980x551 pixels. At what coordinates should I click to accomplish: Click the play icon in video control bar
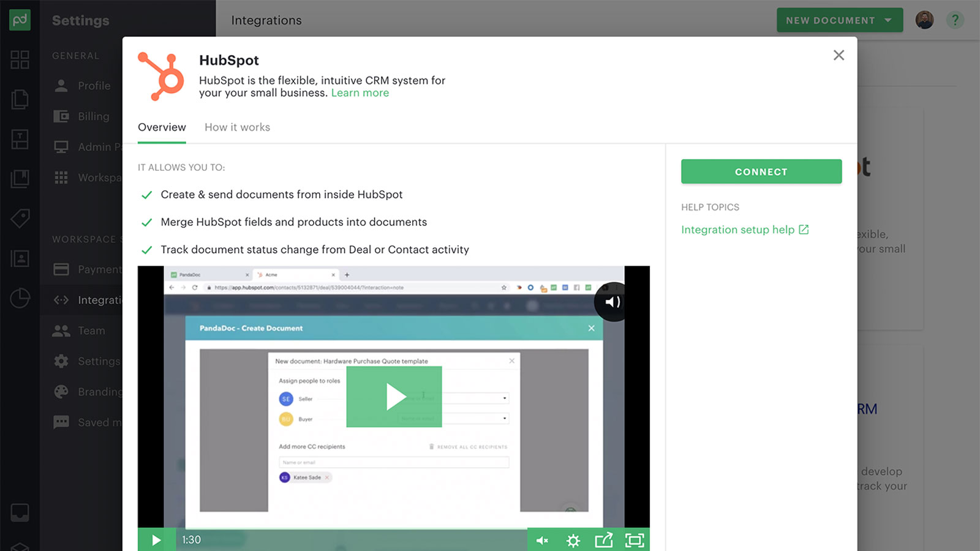[x=156, y=540]
